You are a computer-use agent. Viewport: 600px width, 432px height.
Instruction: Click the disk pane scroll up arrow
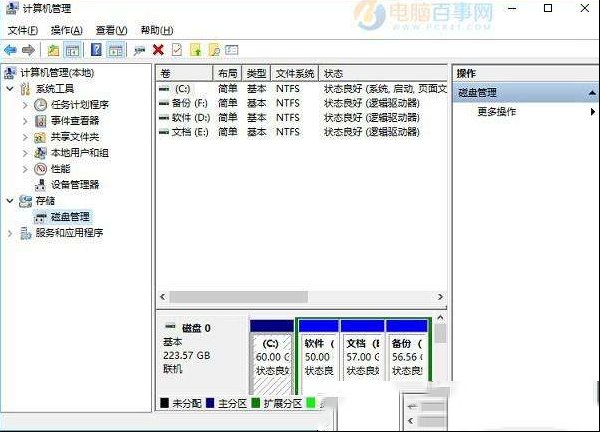(x=440, y=318)
